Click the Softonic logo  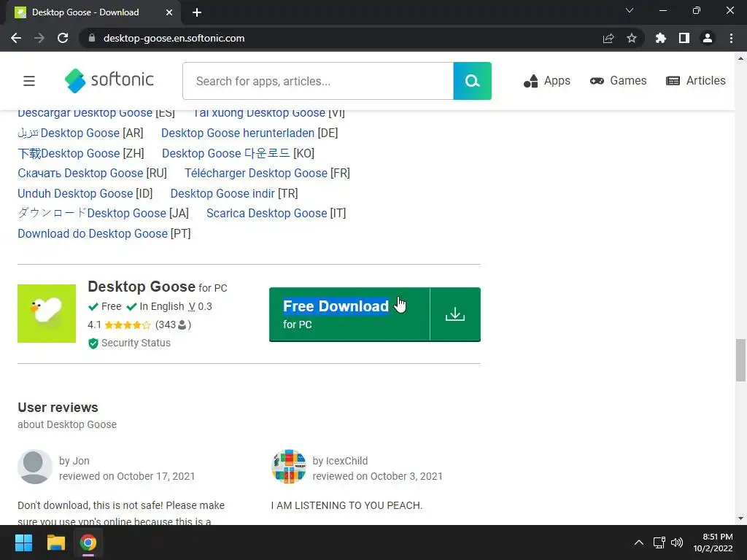pos(109,80)
